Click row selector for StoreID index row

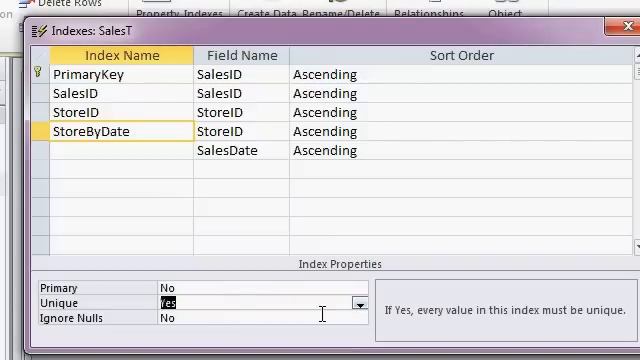[40, 113]
